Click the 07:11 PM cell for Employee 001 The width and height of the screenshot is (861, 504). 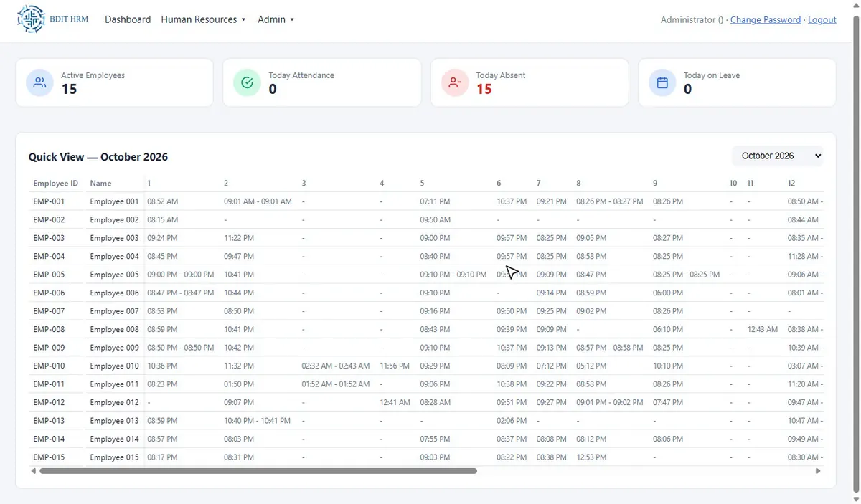click(436, 201)
